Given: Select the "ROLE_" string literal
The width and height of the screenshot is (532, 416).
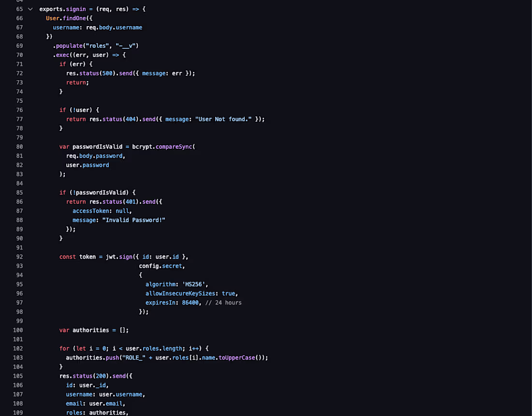Looking at the screenshot, I should (x=134, y=358).
